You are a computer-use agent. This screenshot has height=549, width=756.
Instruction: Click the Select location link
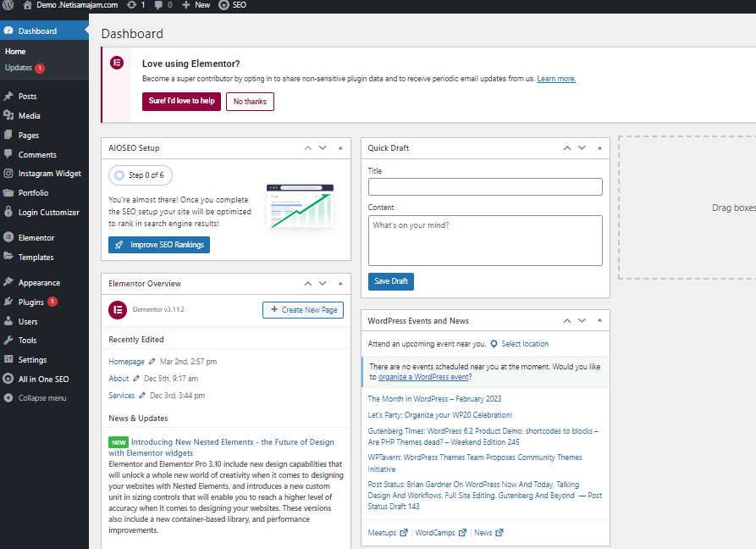coord(525,344)
